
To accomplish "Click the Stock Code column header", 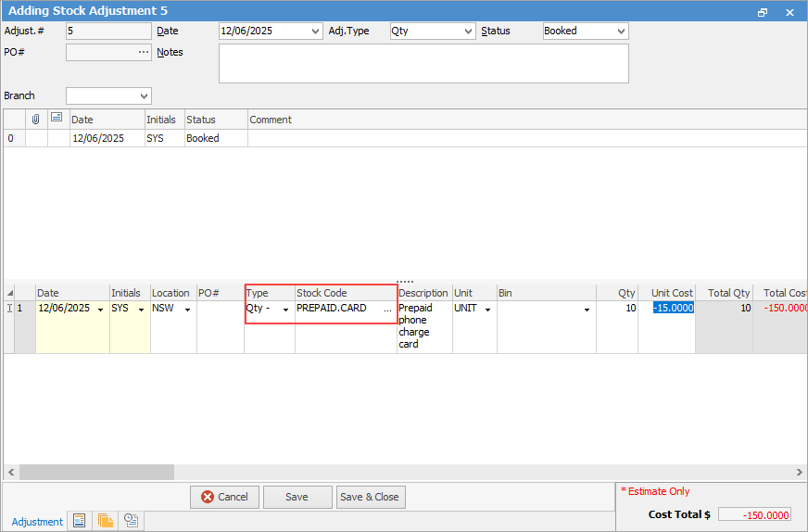I will coord(346,293).
